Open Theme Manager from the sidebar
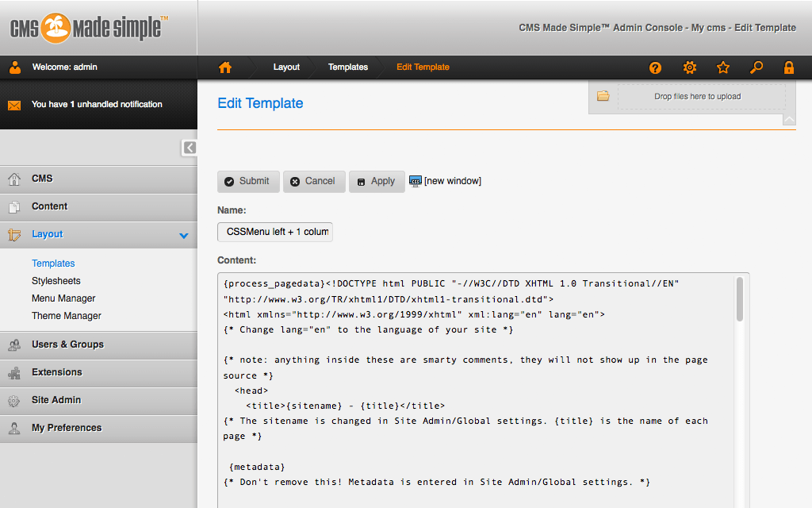Screen dimensions: 812x508 pyautogui.click(x=66, y=315)
